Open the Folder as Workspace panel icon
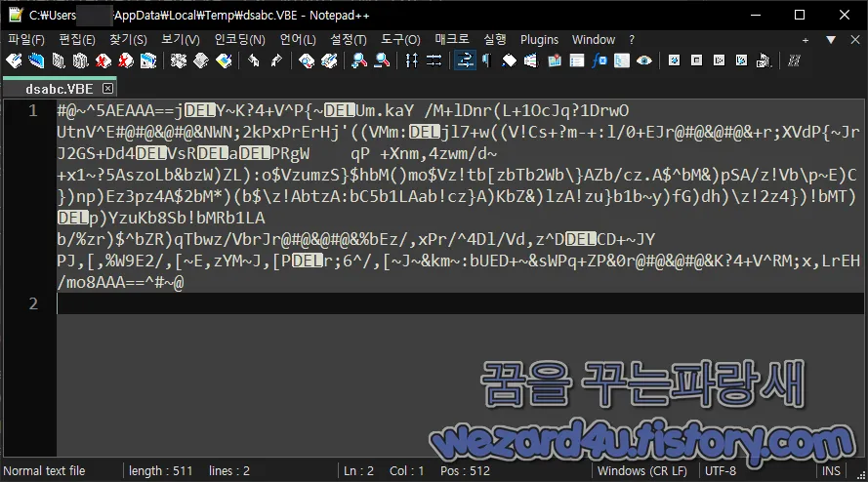The height and width of the screenshot is (482, 868). pyautogui.click(x=622, y=60)
